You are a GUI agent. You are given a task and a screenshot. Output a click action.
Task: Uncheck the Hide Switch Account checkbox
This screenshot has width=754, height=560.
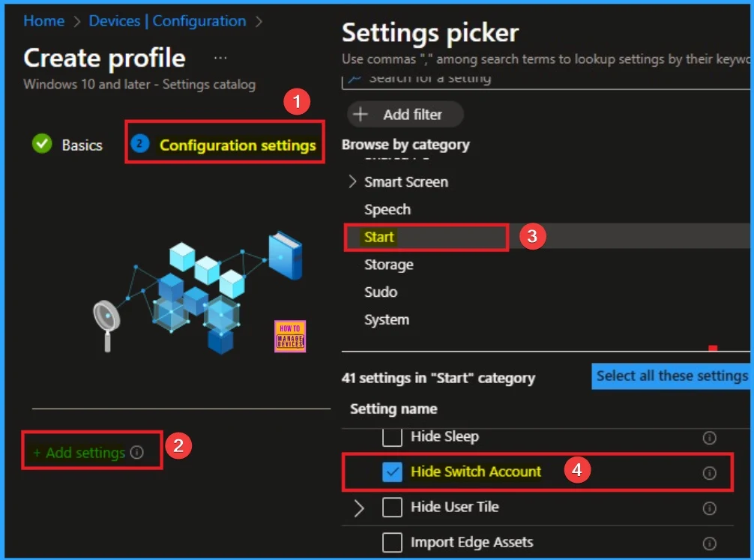coord(392,472)
